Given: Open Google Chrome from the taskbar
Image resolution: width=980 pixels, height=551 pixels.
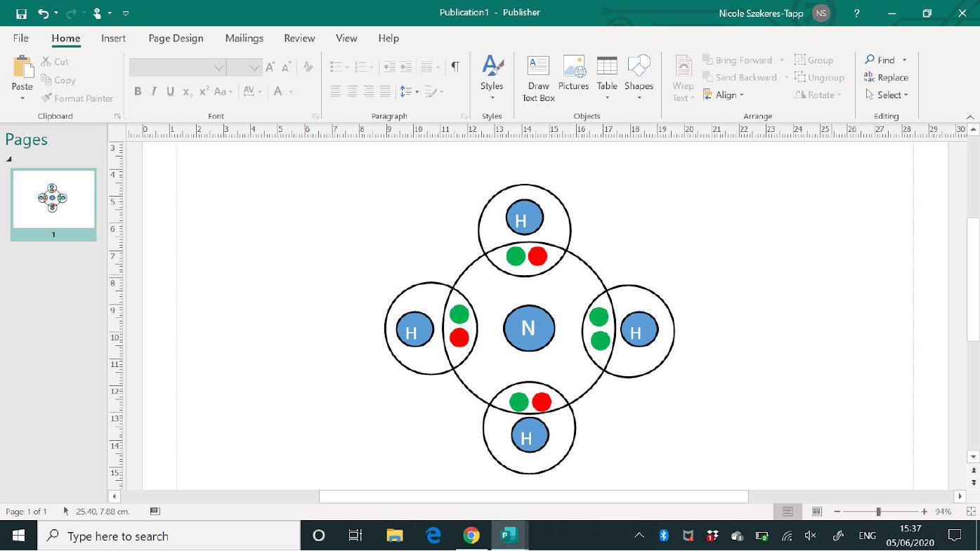Looking at the screenshot, I should 471,536.
